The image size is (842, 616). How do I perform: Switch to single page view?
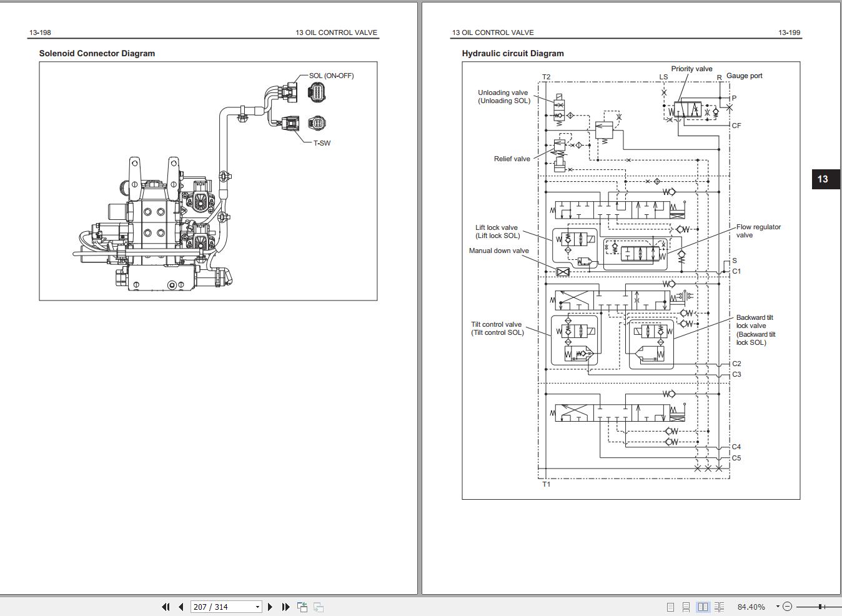pyautogui.click(x=670, y=607)
